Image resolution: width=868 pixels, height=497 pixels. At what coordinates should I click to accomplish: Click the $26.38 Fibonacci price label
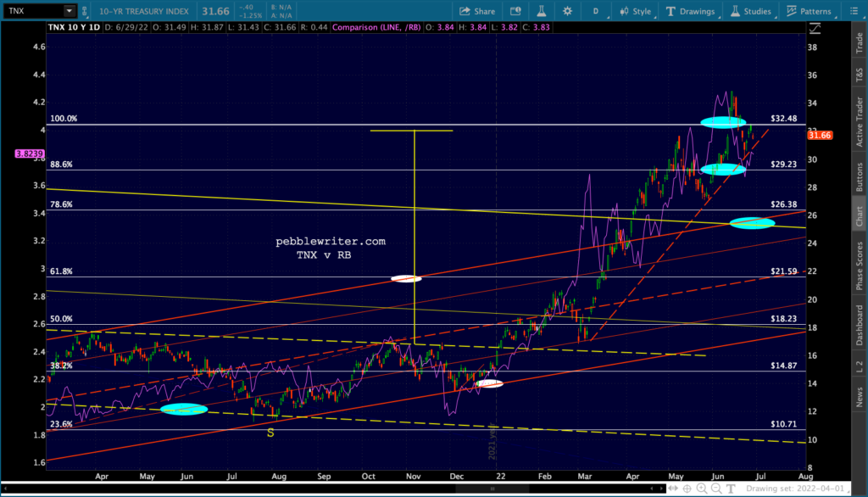784,204
